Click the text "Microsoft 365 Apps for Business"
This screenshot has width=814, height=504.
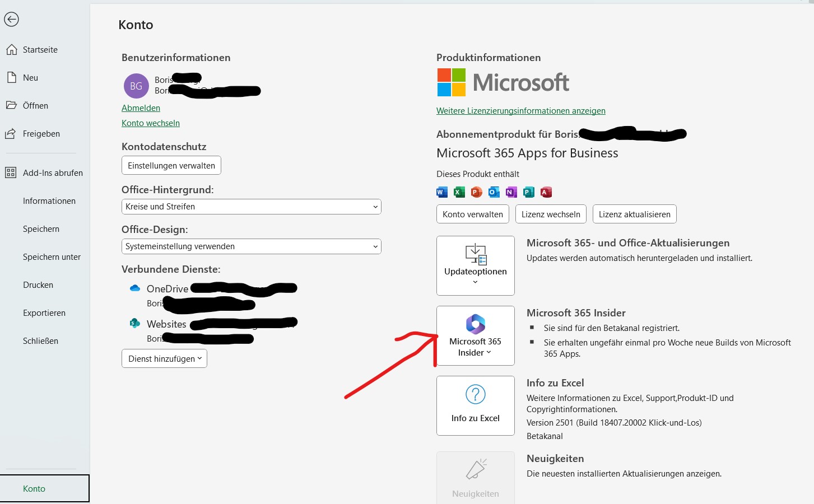tap(527, 153)
